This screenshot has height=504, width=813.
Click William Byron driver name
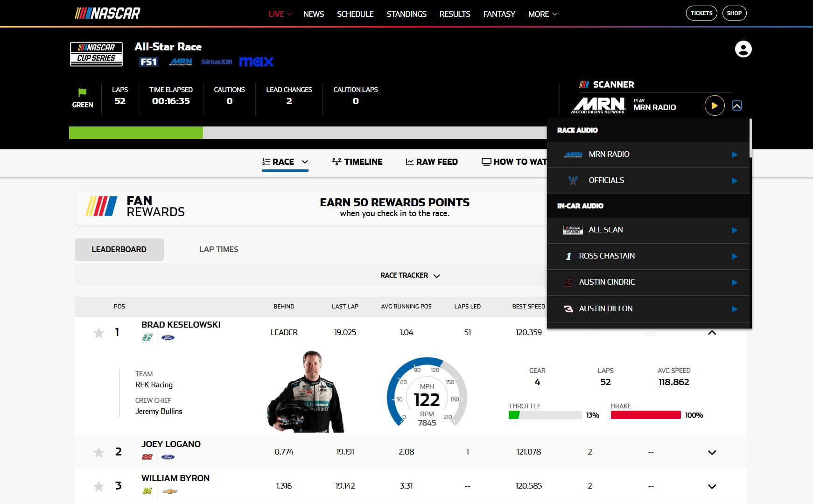[175, 478]
